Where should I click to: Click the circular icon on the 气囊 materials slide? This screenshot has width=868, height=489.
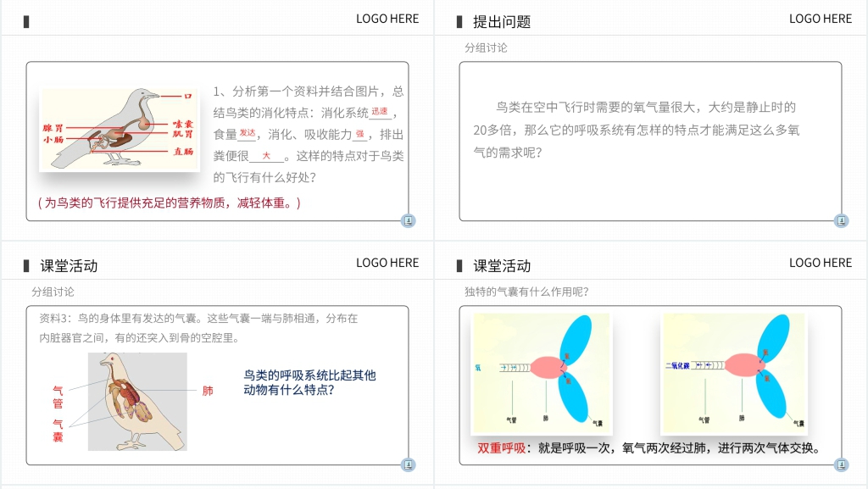click(409, 464)
